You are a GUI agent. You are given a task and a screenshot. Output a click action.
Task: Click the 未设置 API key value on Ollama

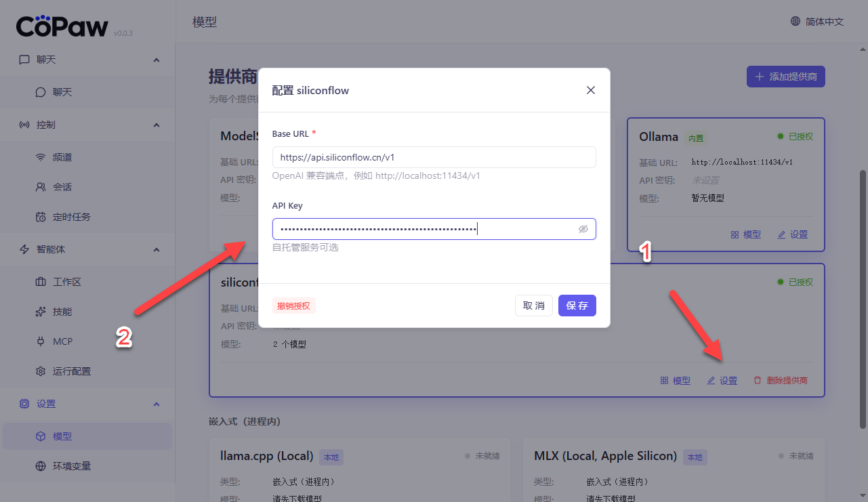pos(705,180)
